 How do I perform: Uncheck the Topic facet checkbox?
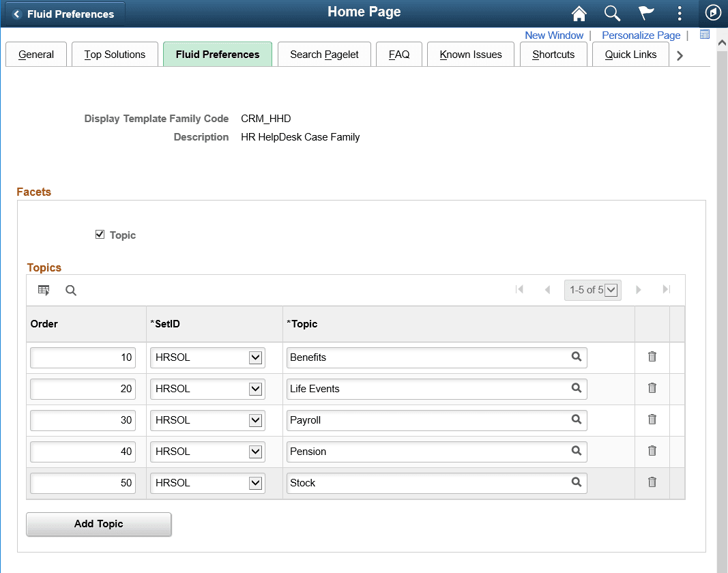100,234
